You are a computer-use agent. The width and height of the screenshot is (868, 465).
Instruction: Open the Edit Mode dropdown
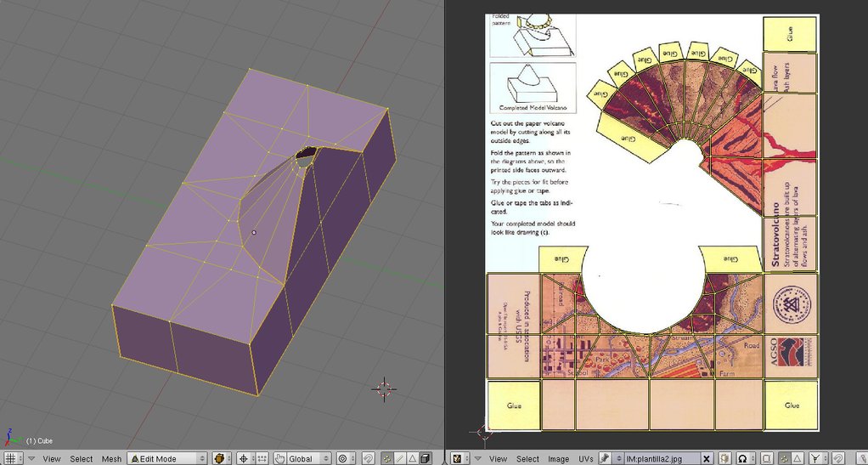pos(166,458)
